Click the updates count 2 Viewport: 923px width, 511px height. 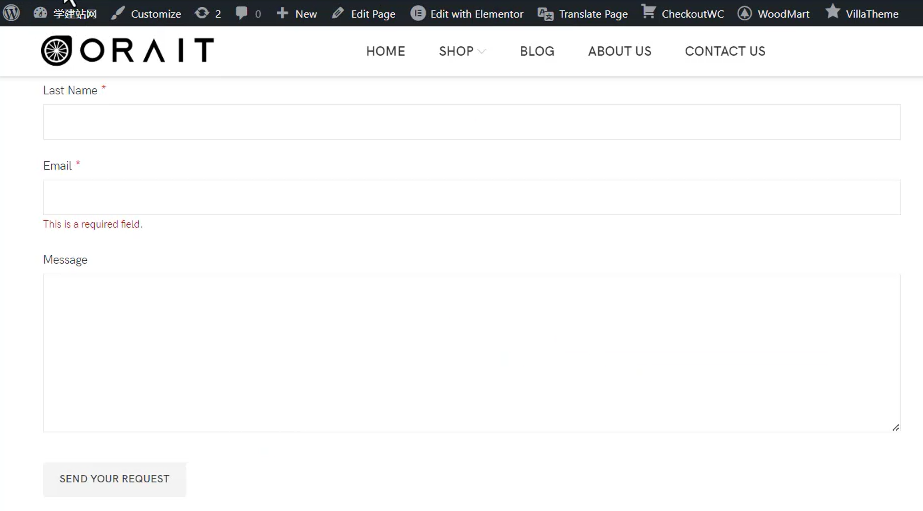coord(218,14)
